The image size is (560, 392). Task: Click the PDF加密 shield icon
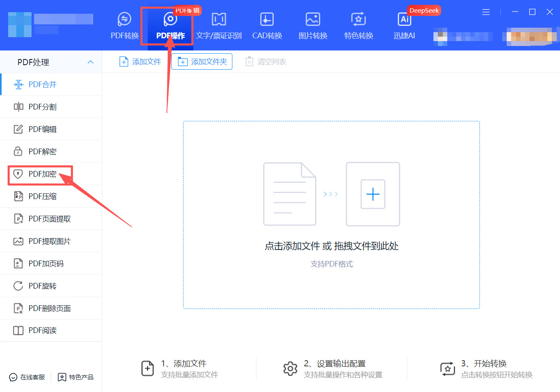(x=18, y=174)
